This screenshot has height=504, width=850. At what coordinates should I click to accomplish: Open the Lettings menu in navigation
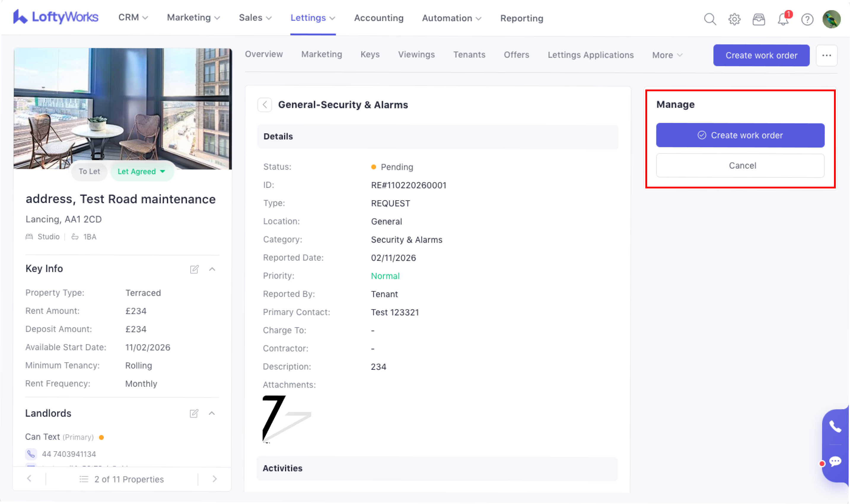click(312, 18)
